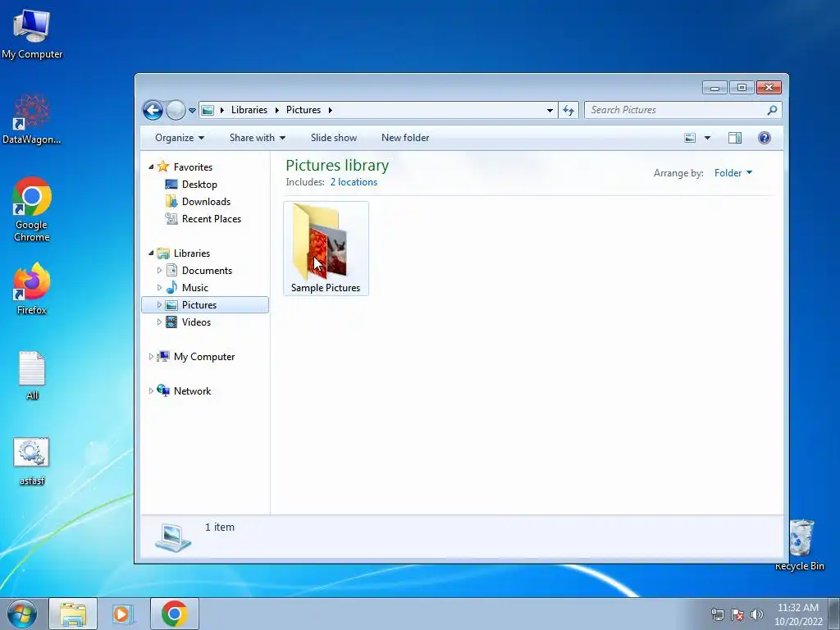Select the Recycle Bin desktop icon
The height and width of the screenshot is (630, 840).
point(800,545)
